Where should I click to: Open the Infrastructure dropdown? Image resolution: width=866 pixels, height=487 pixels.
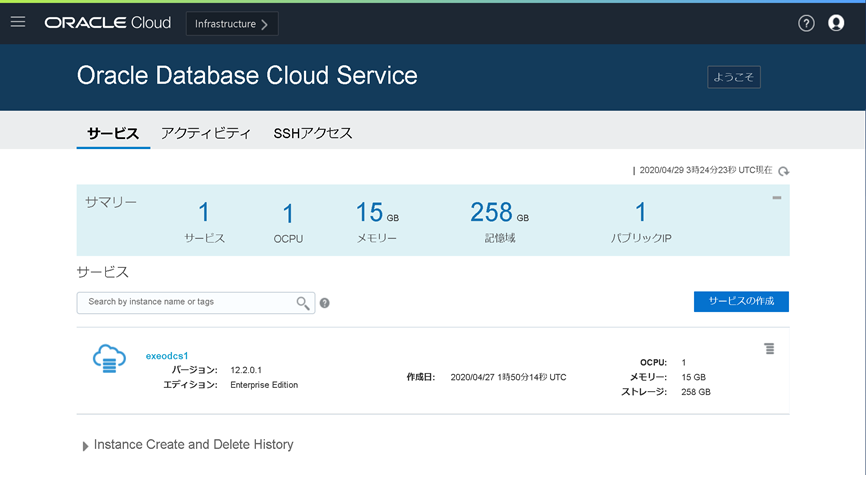point(232,24)
